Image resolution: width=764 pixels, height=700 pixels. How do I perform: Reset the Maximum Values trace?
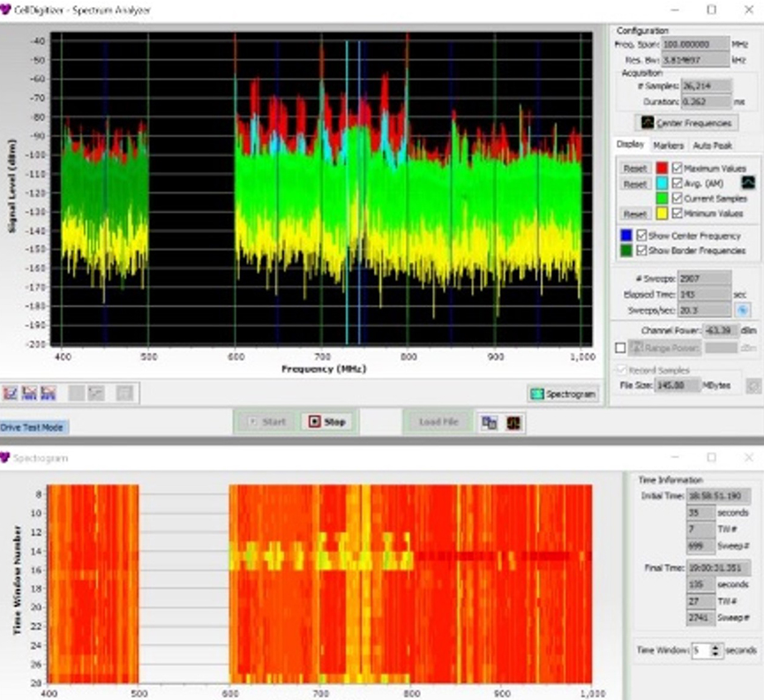point(635,169)
